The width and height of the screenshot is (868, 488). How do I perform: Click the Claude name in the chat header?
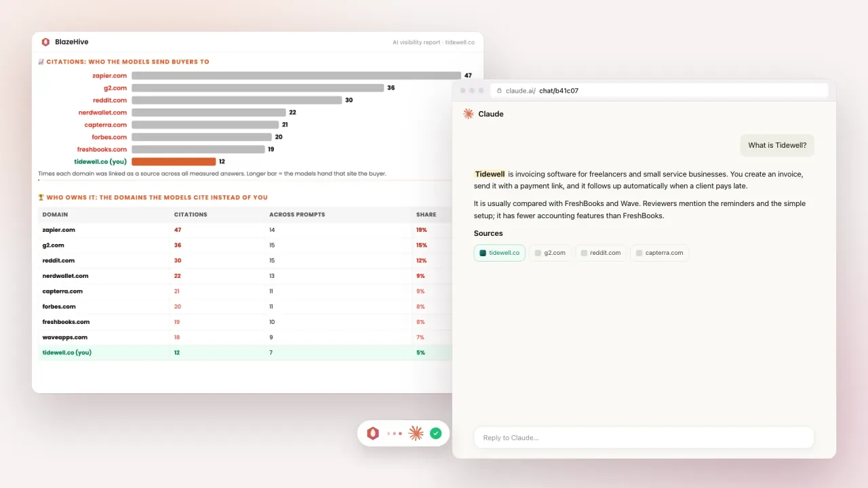[491, 114]
